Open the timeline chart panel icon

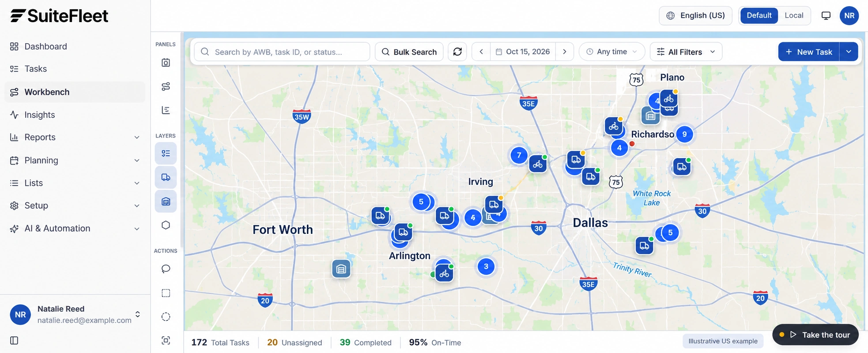click(x=166, y=110)
